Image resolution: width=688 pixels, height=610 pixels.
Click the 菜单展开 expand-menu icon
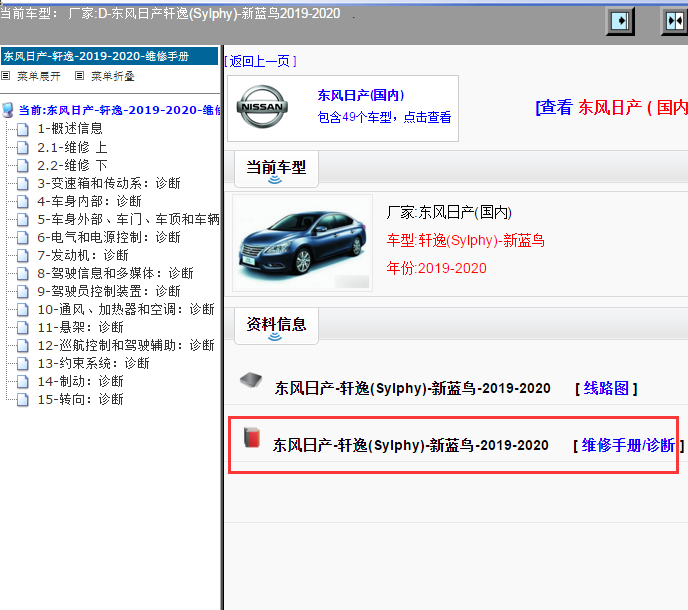[6, 76]
